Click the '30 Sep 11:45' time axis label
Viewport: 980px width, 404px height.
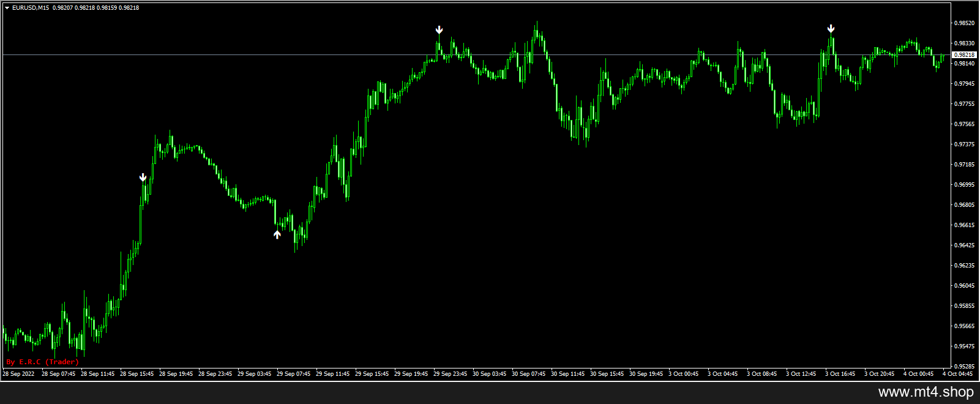[x=567, y=374]
